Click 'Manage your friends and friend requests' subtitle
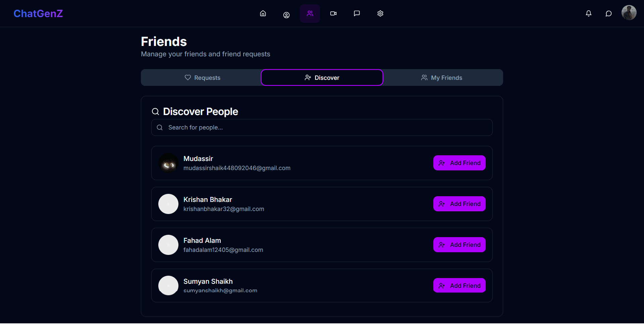The width and height of the screenshot is (644, 324). click(x=206, y=54)
